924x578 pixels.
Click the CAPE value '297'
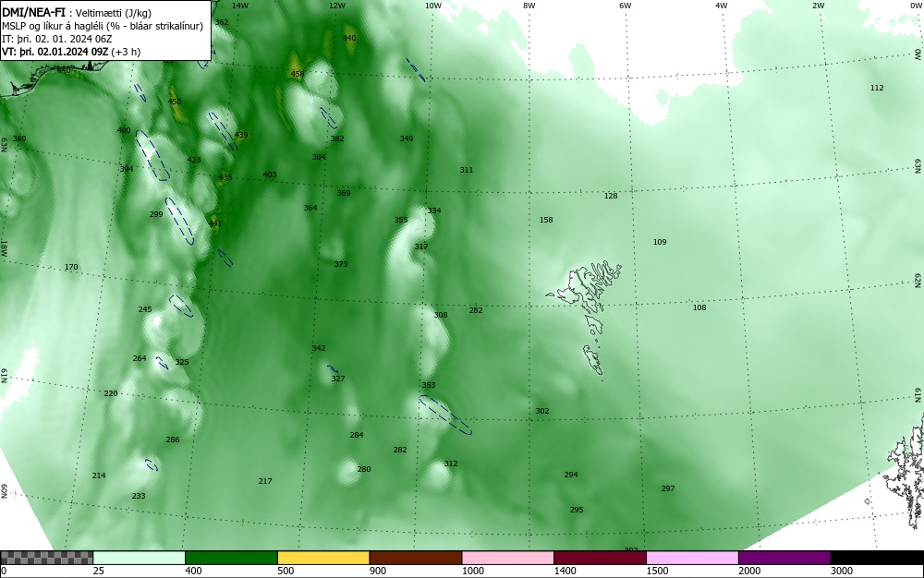coord(668,488)
